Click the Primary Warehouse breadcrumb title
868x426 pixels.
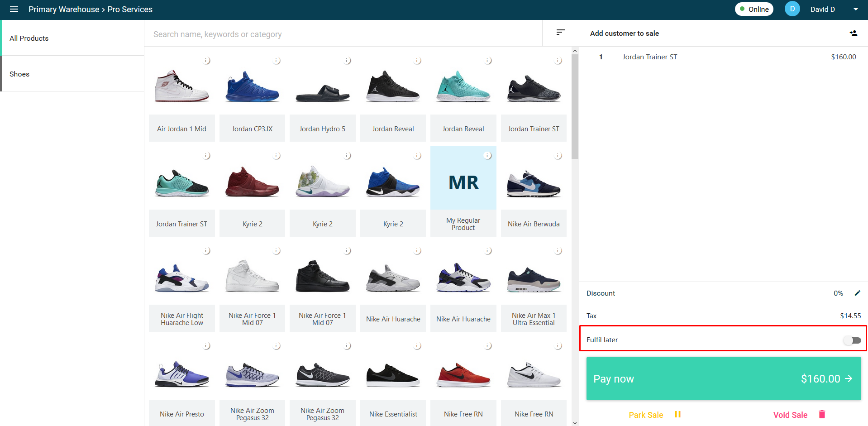tap(64, 9)
